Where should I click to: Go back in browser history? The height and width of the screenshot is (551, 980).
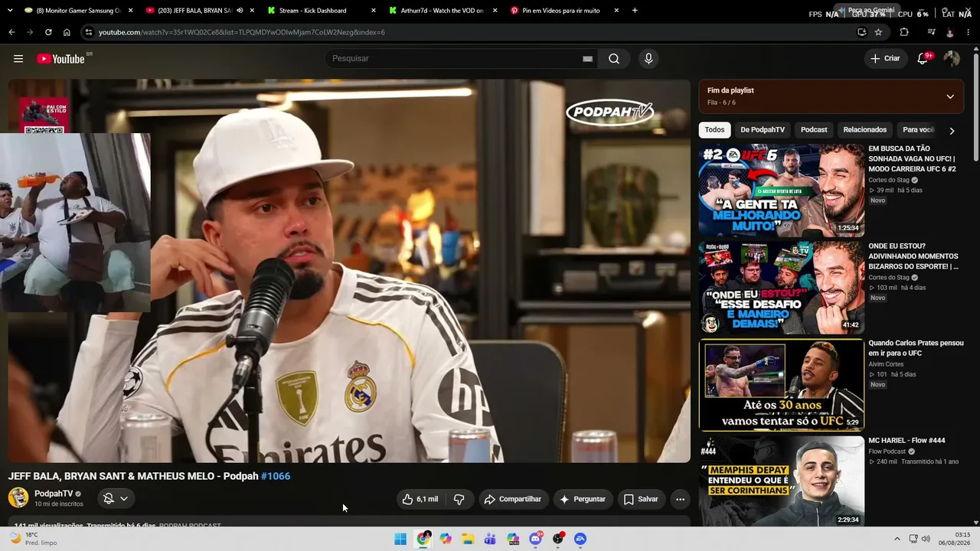(x=11, y=32)
